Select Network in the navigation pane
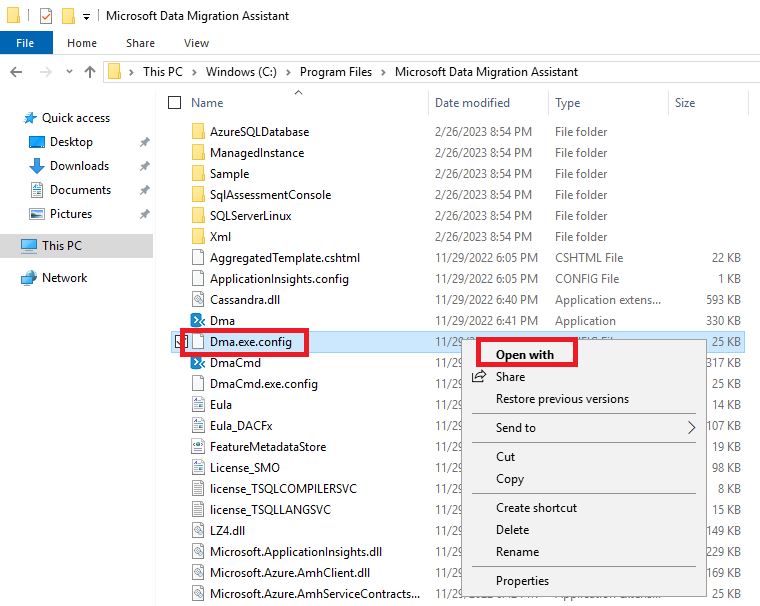Image resolution: width=760 pixels, height=606 pixels. point(64,278)
